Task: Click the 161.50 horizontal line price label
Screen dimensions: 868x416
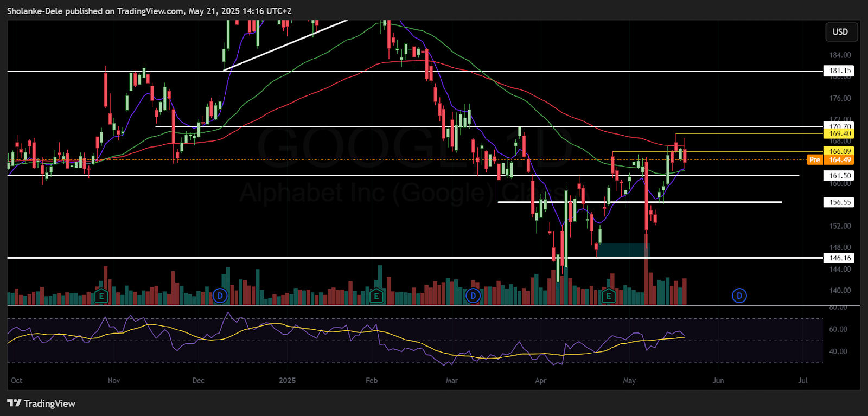Action: point(839,176)
